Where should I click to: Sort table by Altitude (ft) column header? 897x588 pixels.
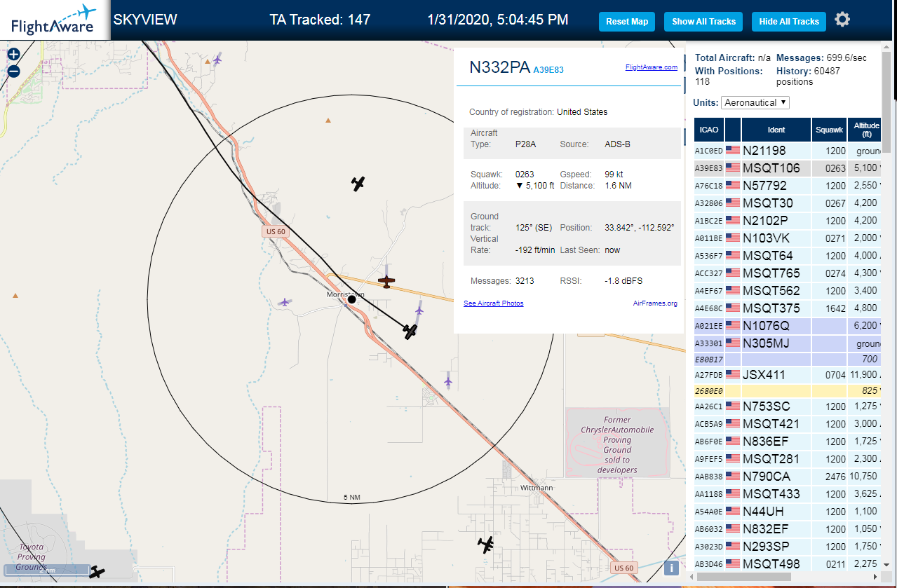click(x=866, y=130)
